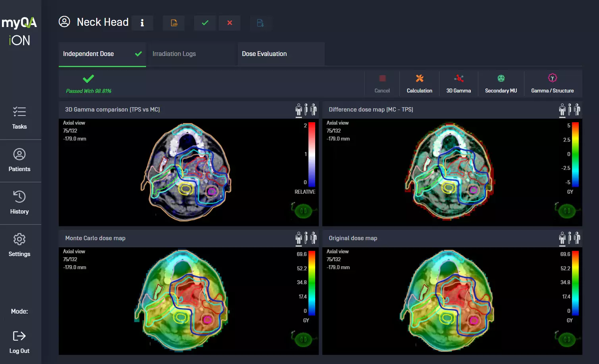Image resolution: width=599 pixels, height=364 pixels.
Task: Run the Calculation tool
Action: coord(419,83)
